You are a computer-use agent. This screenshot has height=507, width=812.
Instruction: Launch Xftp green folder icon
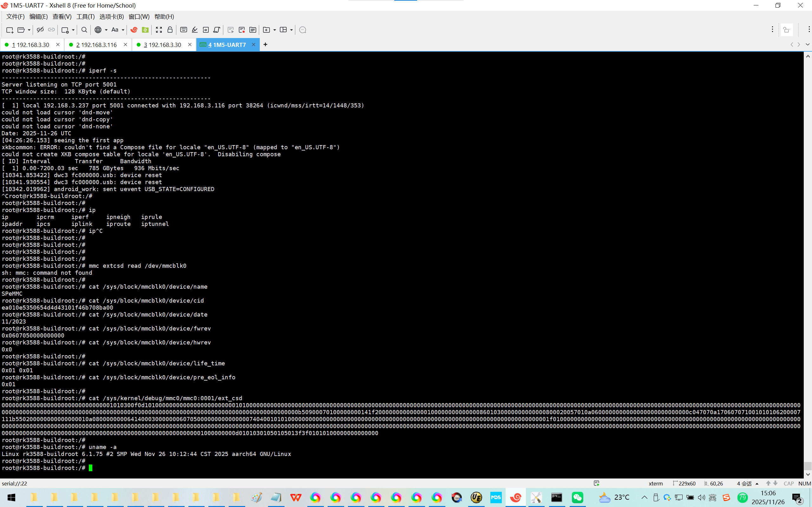click(x=145, y=30)
